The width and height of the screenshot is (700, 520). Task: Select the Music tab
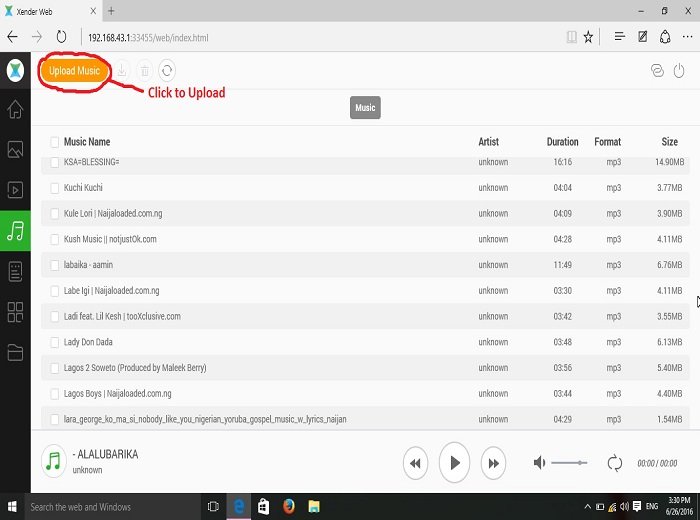pos(365,108)
